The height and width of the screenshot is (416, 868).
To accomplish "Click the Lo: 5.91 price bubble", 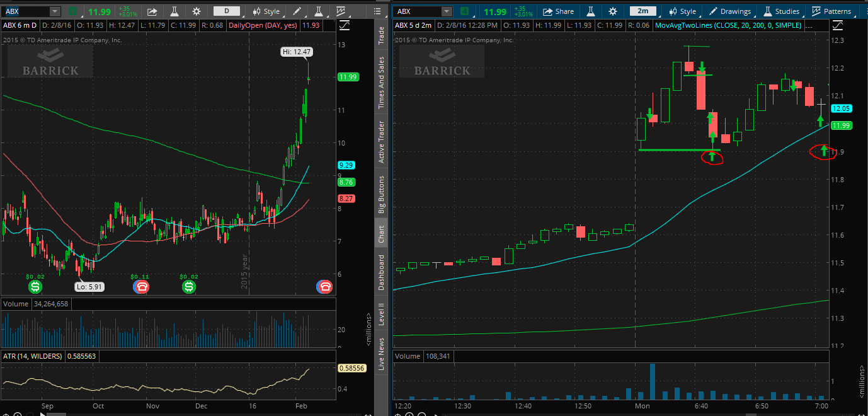I will click(x=89, y=287).
